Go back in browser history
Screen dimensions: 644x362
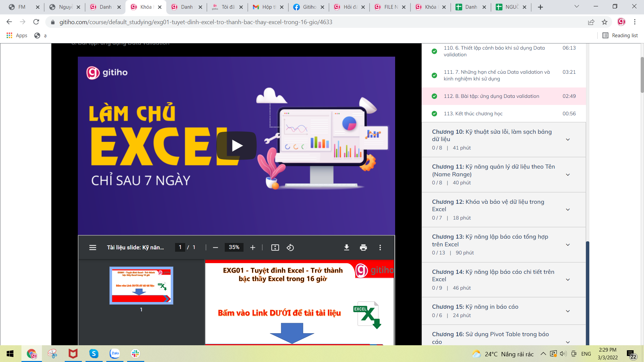coord(9,22)
